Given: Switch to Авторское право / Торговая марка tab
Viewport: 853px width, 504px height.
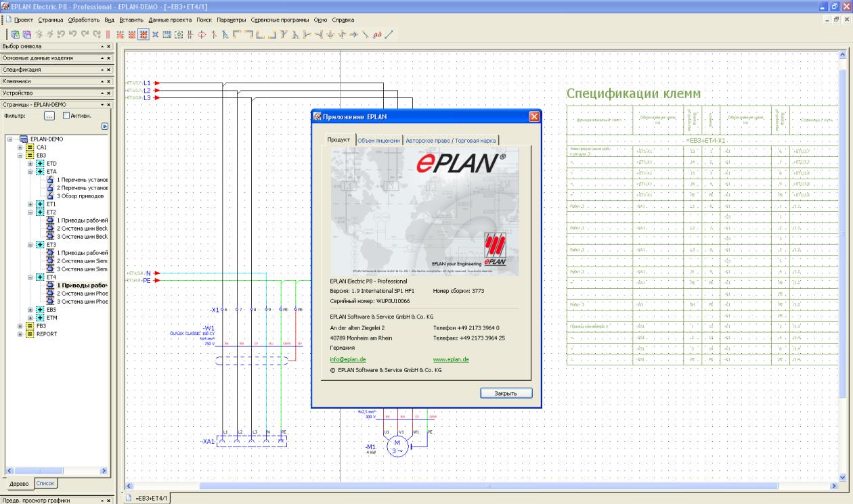Looking at the screenshot, I should tap(450, 140).
